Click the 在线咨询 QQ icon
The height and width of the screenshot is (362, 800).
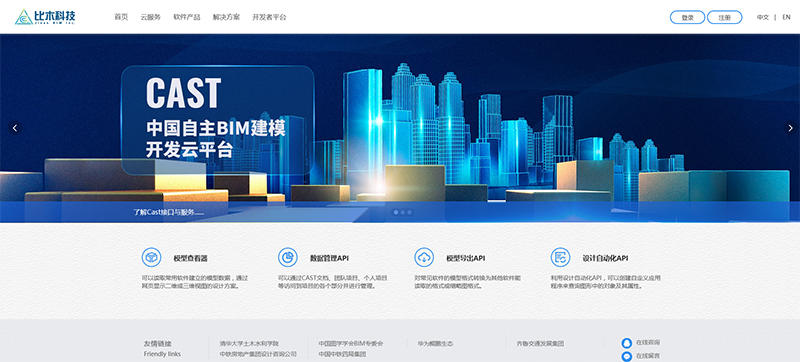click(627, 343)
